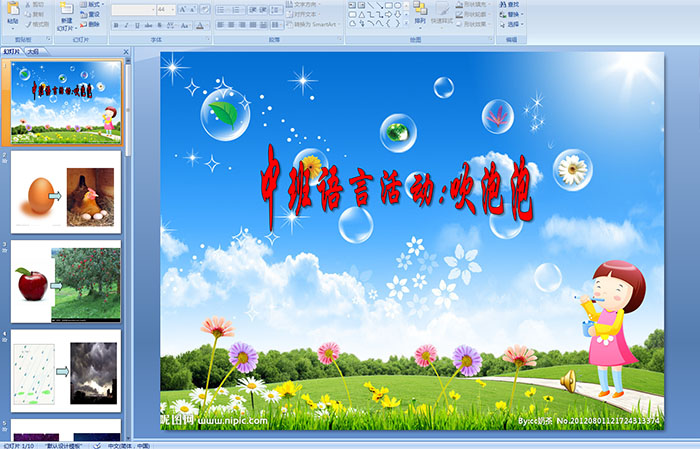Open Shape Effects (形状效果) button

point(473,24)
